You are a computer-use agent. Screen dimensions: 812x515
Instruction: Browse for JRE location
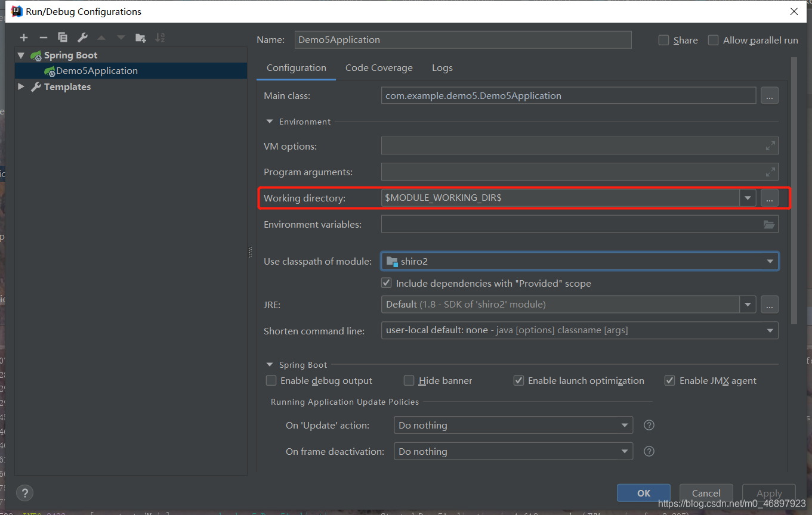[770, 304]
